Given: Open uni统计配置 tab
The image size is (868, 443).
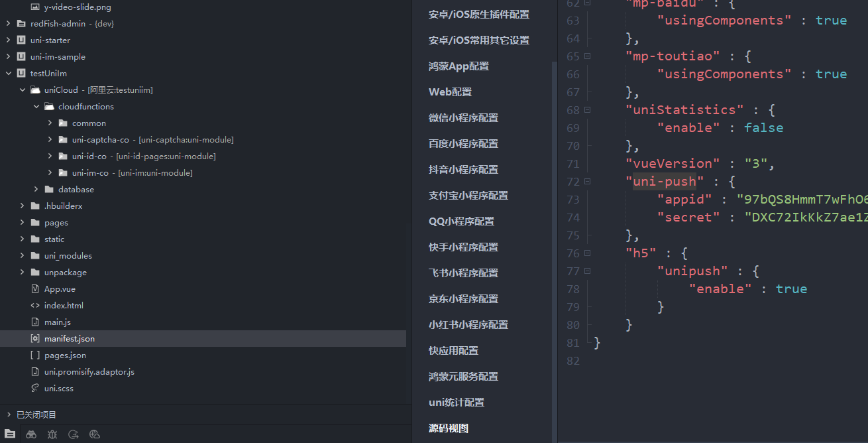Looking at the screenshot, I should pyautogui.click(x=457, y=402).
